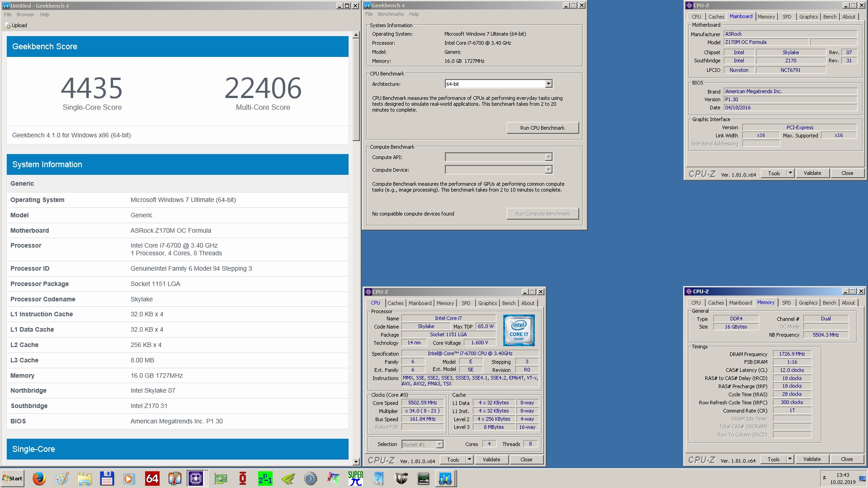Click Run CPU Benchmark button
This screenshot has width=868, height=488.
coord(542,128)
